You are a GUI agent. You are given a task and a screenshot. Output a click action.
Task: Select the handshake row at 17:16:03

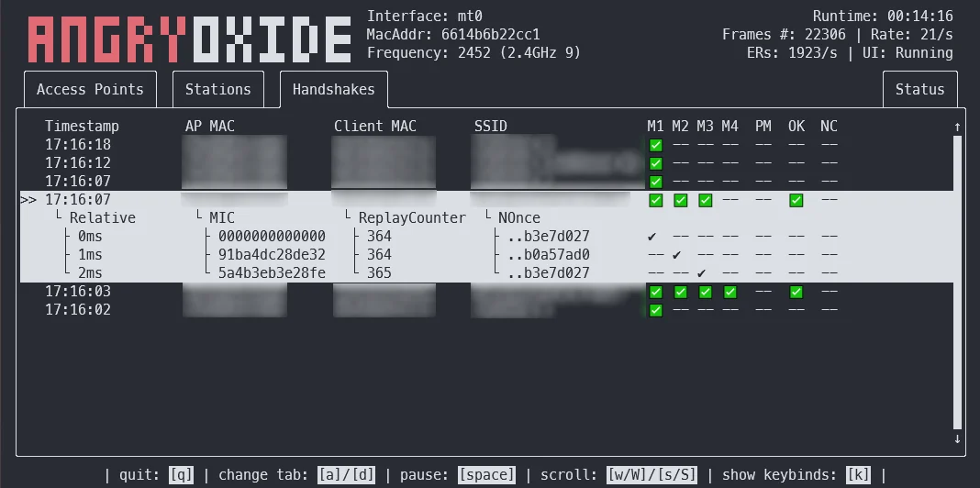(487, 291)
